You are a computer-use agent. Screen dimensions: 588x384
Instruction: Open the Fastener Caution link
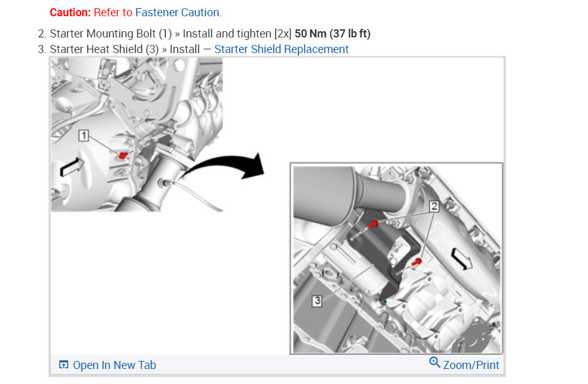coord(177,12)
